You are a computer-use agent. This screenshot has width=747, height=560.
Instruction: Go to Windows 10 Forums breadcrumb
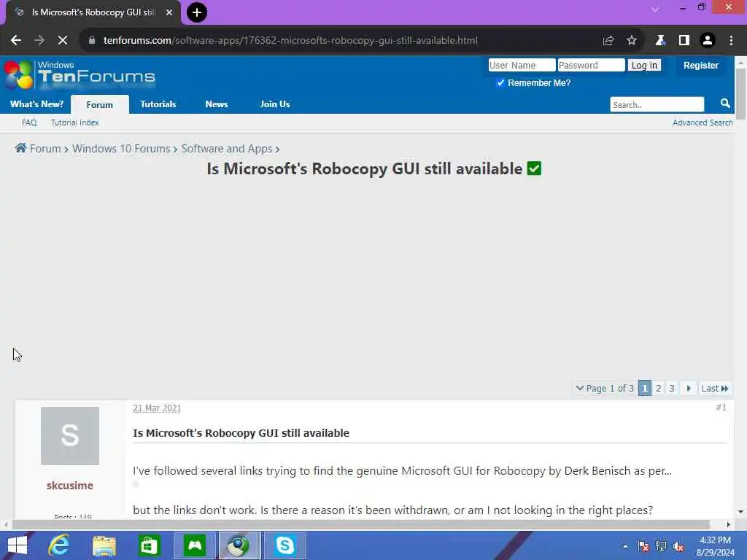pyautogui.click(x=121, y=149)
